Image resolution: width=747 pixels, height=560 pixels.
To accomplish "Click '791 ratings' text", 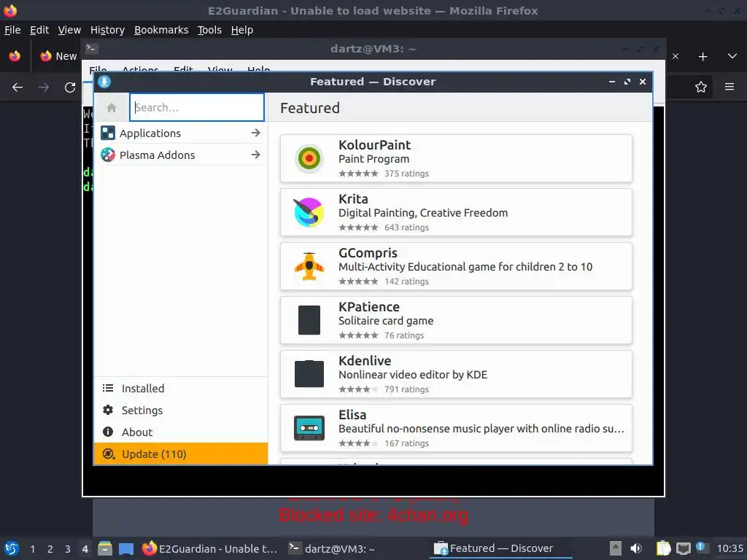I will tap(406, 389).
